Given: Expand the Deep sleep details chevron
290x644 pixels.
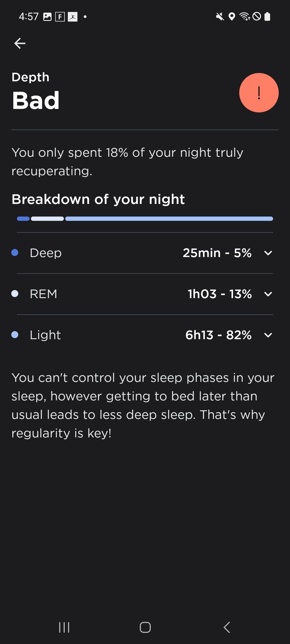Looking at the screenshot, I should [268, 253].
